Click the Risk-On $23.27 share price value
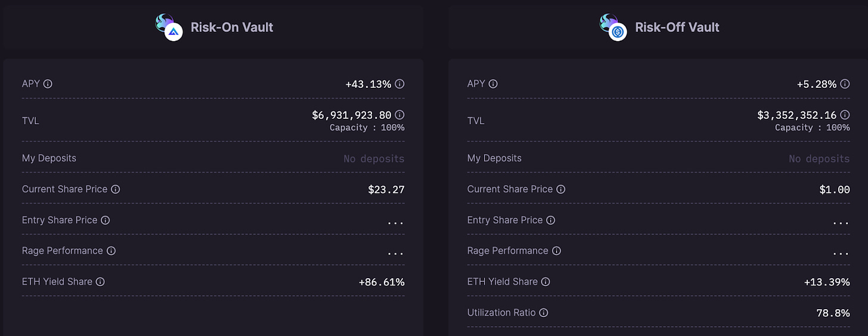The height and width of the screenshot is (336, 868). click(x=386, y=190)
